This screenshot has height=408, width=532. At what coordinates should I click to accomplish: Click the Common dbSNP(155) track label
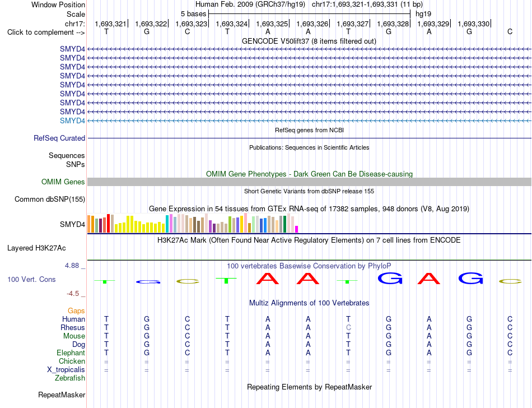(x=49, y=200)
